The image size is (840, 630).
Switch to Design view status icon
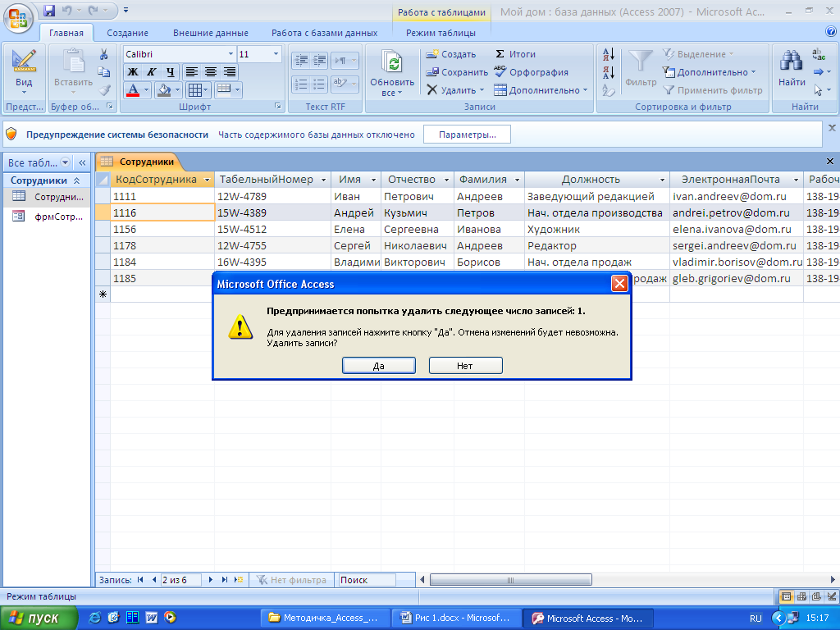tap(832, 596)
